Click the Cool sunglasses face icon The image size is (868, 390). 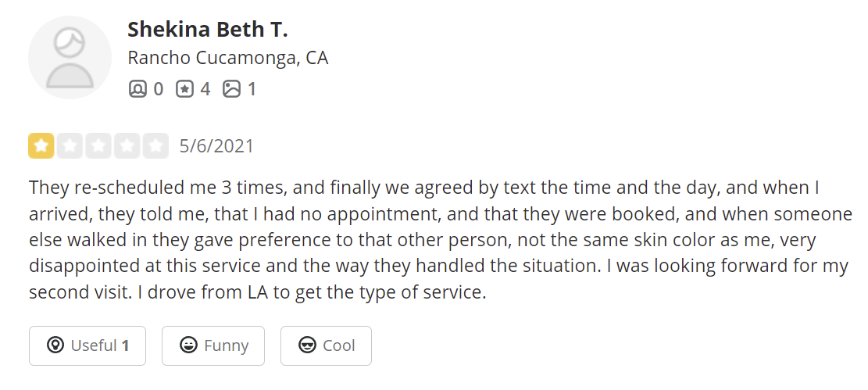click(x=308, y=345)
